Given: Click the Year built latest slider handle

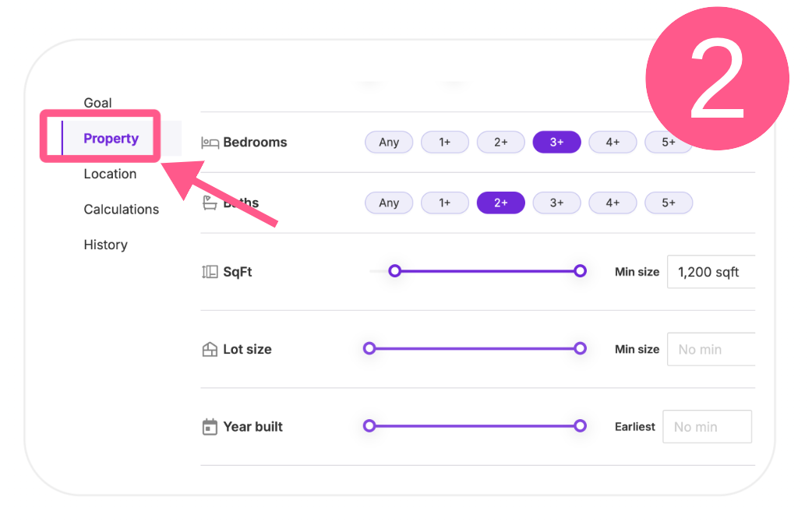Looking at the screenshot, I should pos(580,425).
